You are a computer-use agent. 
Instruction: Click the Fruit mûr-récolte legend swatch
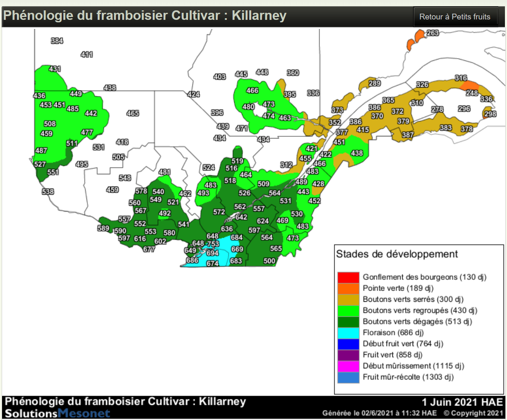348,377
